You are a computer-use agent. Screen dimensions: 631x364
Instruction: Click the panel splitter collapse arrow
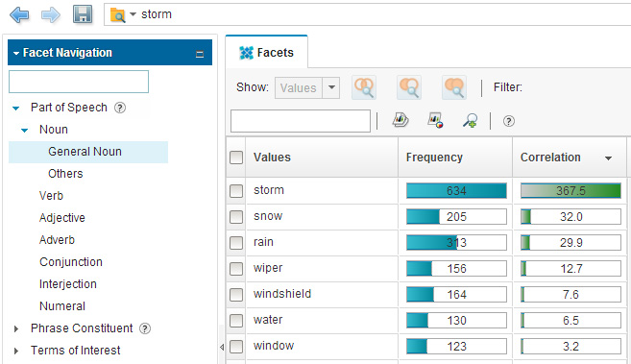(222, 347)
